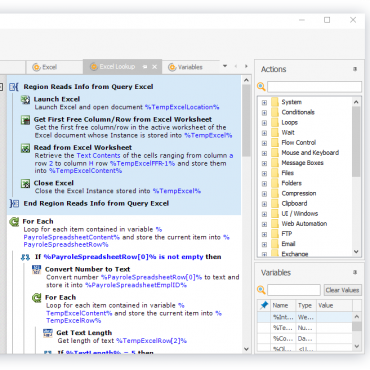
Task: Click the %TempExcelLocation% variable link
Action: click(182, 107)
